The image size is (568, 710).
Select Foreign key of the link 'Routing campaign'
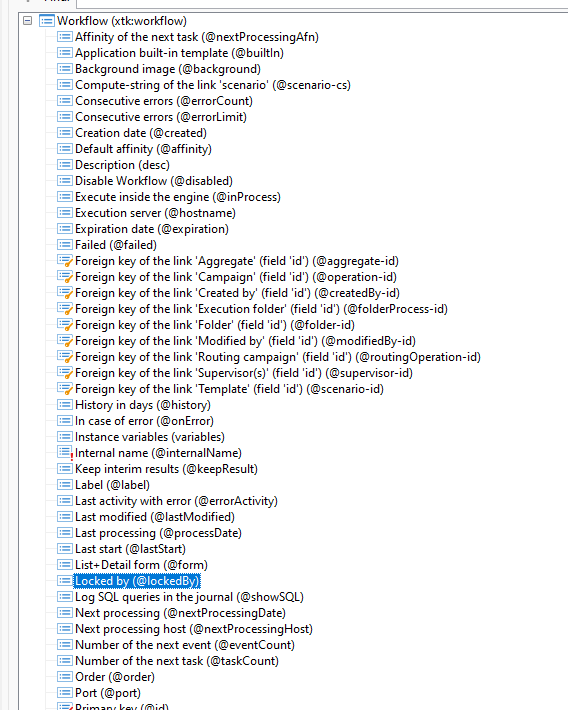[x=278, y=357]
